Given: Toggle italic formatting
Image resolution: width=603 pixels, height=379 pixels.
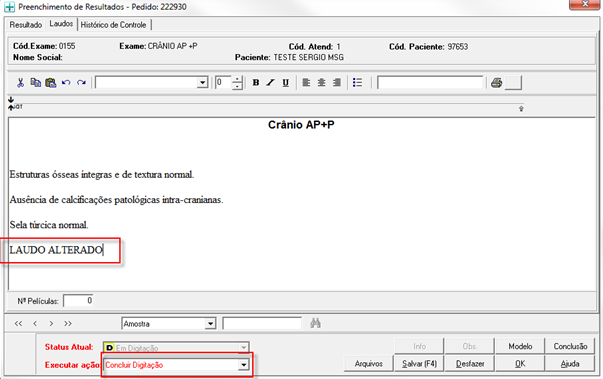Looking at the screenshot, I should [270, 83].
